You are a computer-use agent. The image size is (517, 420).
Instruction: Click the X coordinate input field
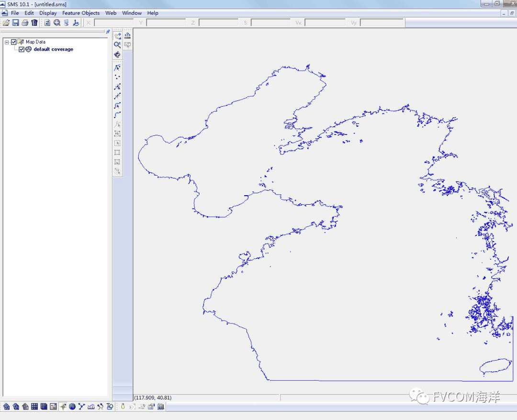click(113, 22)
